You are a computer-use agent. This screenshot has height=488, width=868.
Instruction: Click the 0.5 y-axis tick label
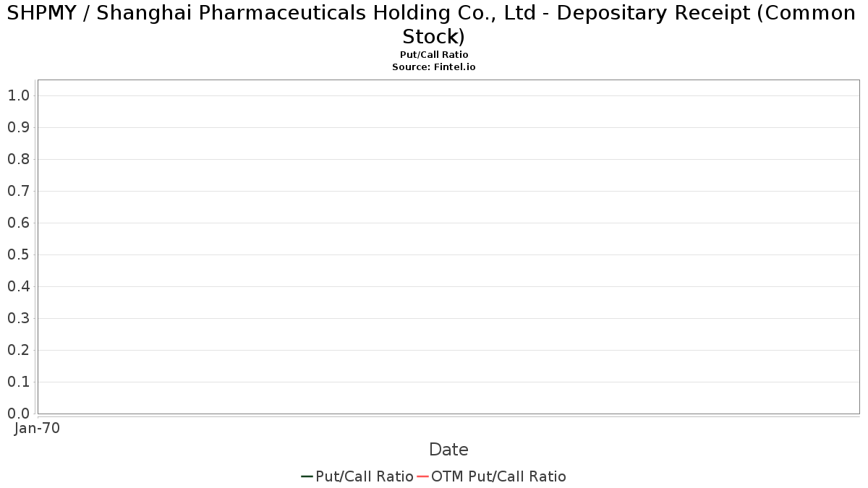point(18,254)
